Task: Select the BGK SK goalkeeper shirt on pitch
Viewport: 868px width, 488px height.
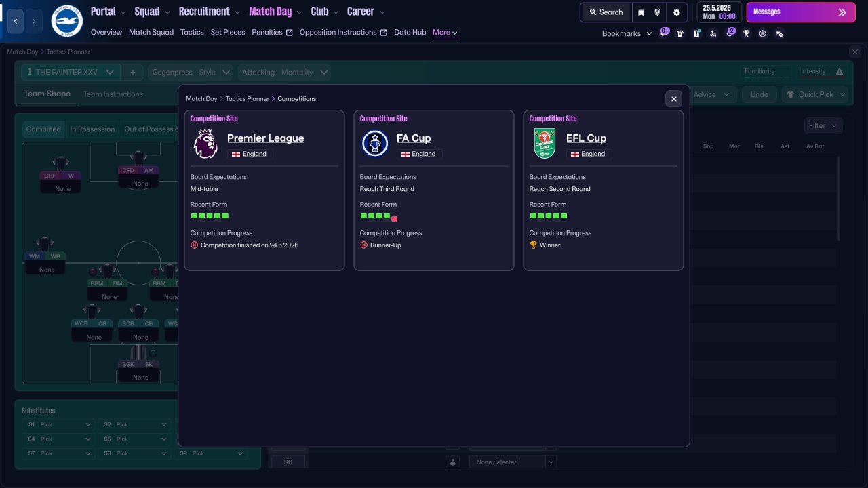Action: tap(138, 352)
